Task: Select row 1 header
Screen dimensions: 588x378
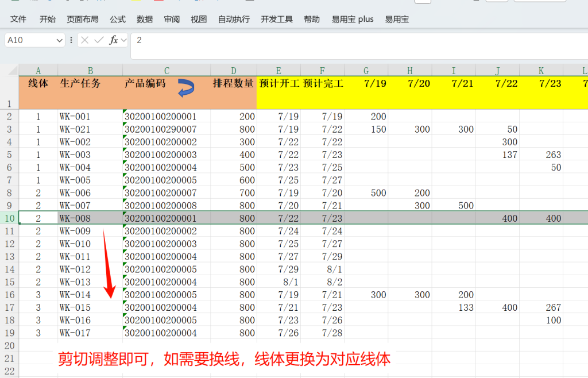Action: 9,93
